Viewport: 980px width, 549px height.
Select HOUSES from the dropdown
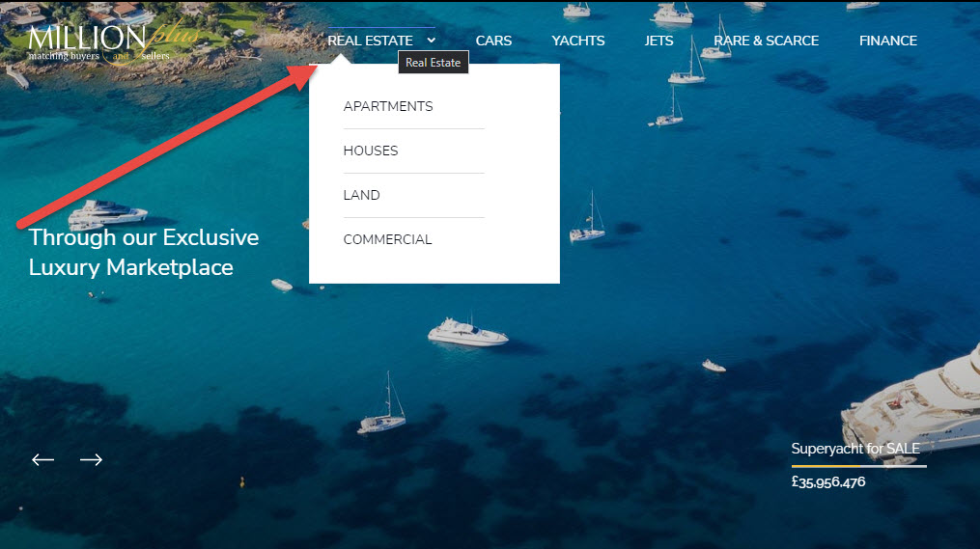click(x=371, y=151)
